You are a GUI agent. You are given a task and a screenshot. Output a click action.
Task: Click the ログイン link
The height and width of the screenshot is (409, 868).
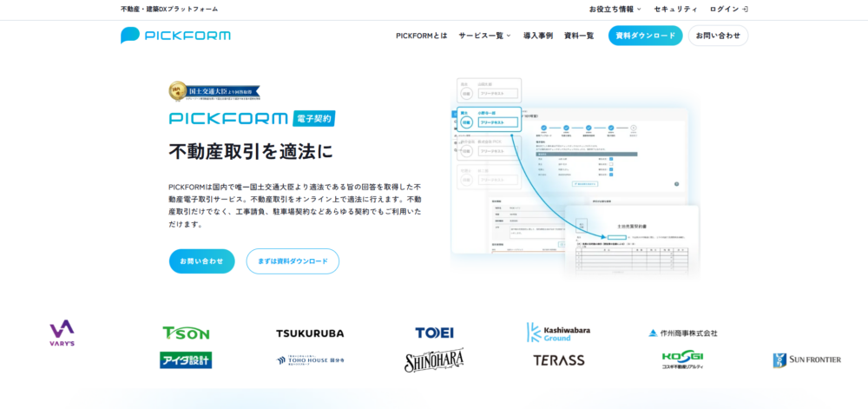click(x=729, y=9)
